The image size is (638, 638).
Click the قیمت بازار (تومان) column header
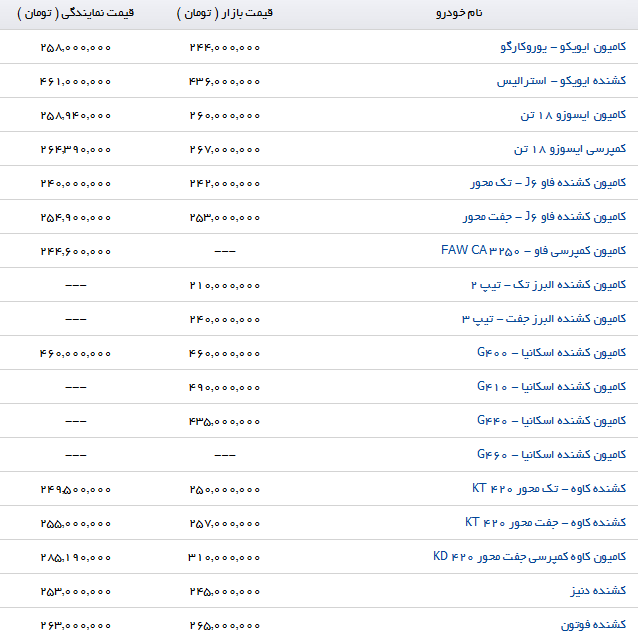tap(225, 13)
